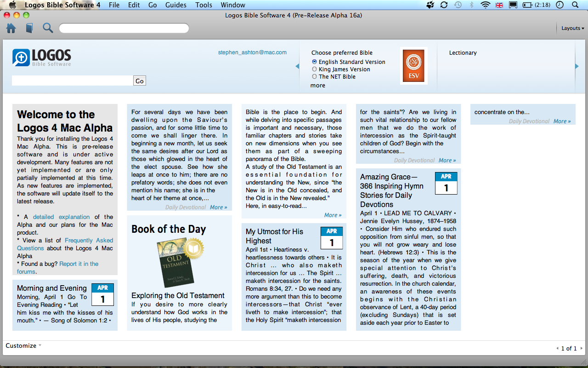588x368 pixels.
Task: Click More » under 'Bible is the place' card
Action: pyautogui.click(x=333, y=215)
